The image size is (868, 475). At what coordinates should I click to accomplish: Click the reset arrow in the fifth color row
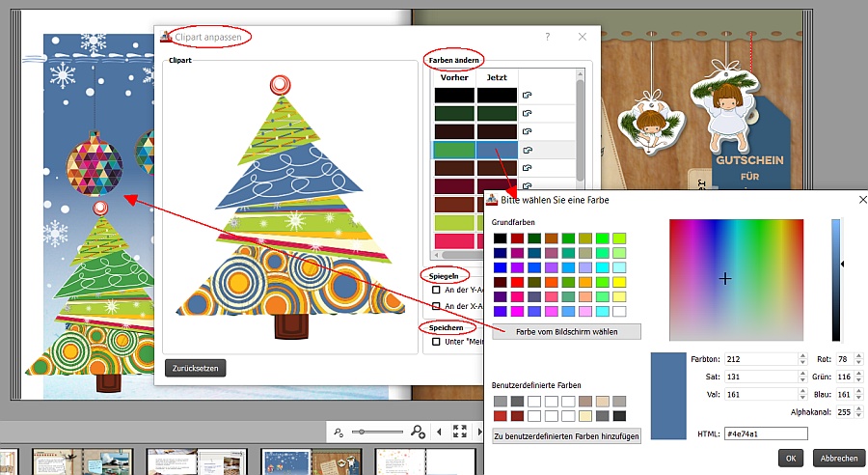(527, 168)
